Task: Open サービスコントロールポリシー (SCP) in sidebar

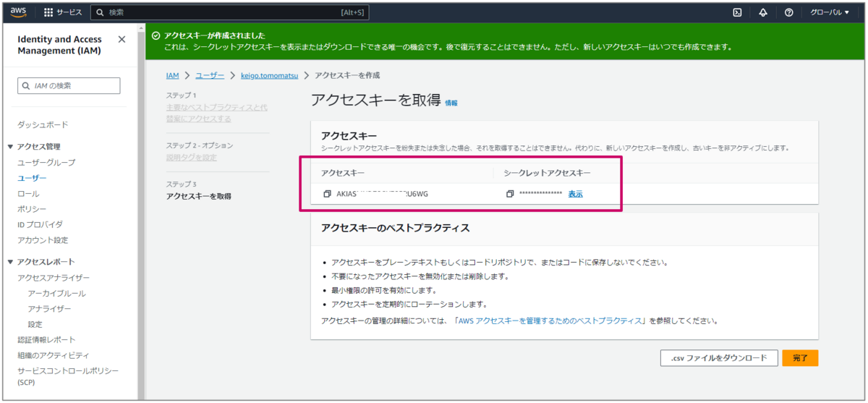Action: tap(68, 376)
